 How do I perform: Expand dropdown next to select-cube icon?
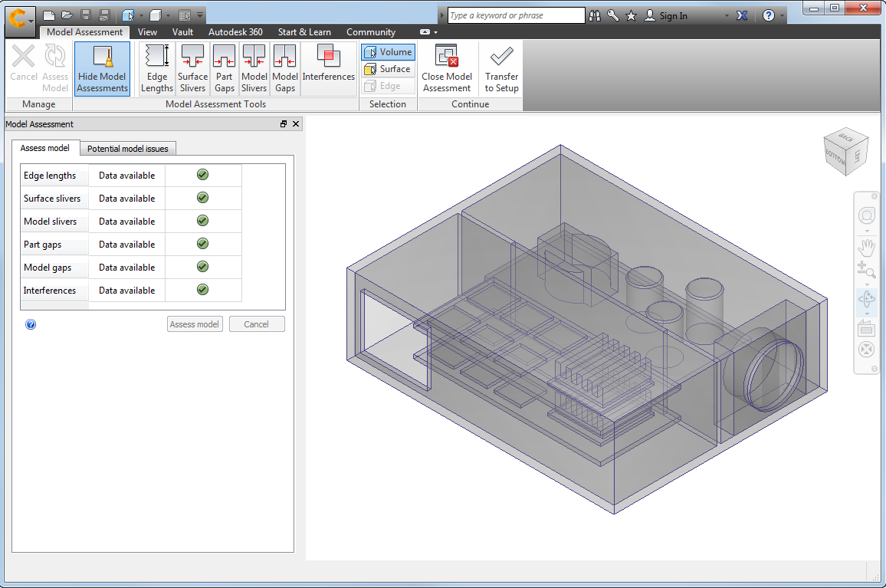[x=141, y=16]
